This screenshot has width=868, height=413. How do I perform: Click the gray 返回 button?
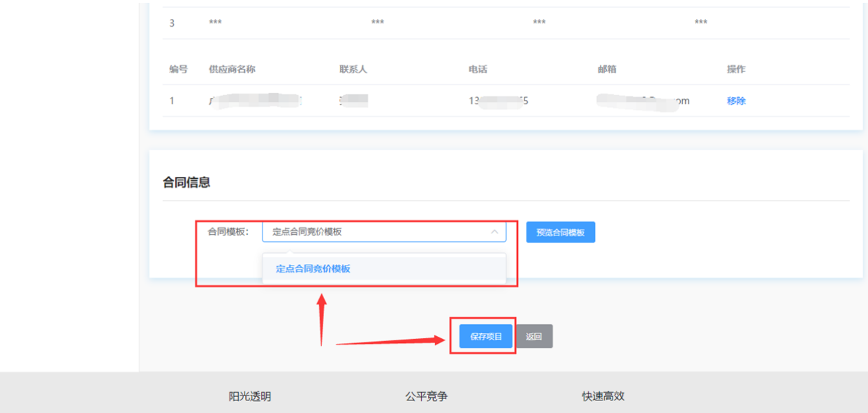[x=534, y=336]
